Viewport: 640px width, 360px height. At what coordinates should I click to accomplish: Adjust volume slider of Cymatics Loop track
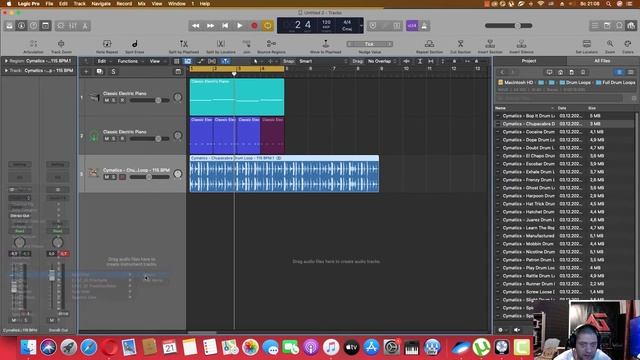pos(149,177)
